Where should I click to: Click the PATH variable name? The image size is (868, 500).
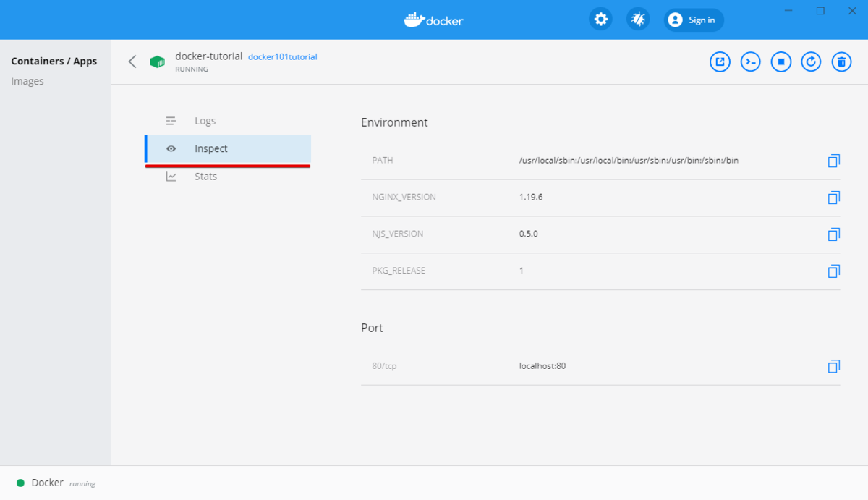383,161
